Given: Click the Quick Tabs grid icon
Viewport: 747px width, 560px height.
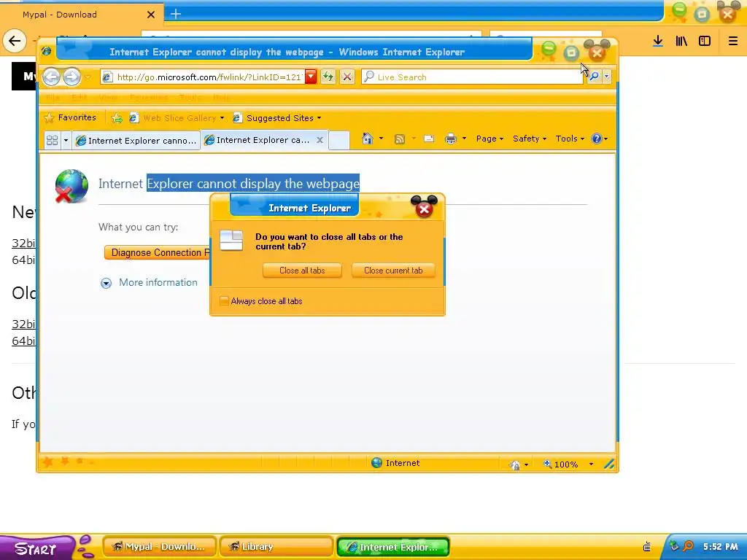Looking at the screenshot, I should point(52,141).
